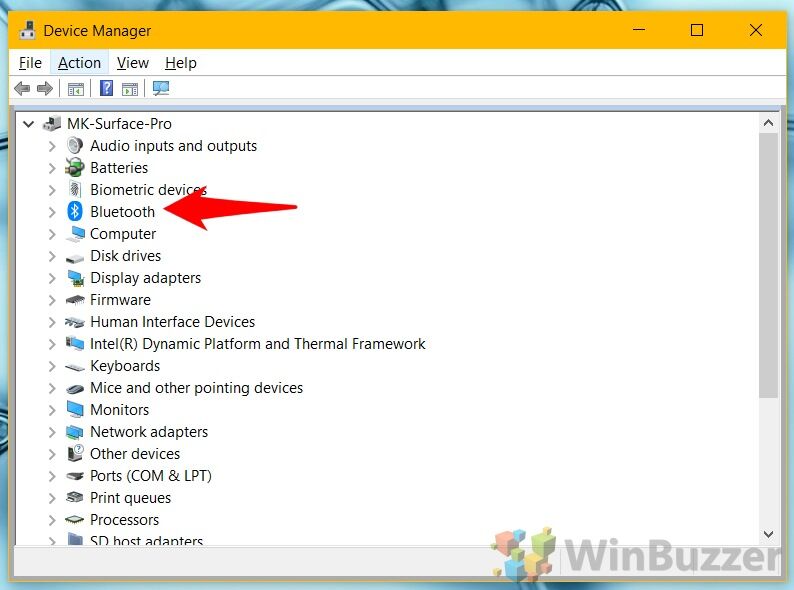Viewport: 794px width, 590px height.
Task: Click the Device Manager title bar icon
Action: pos(27,30)
